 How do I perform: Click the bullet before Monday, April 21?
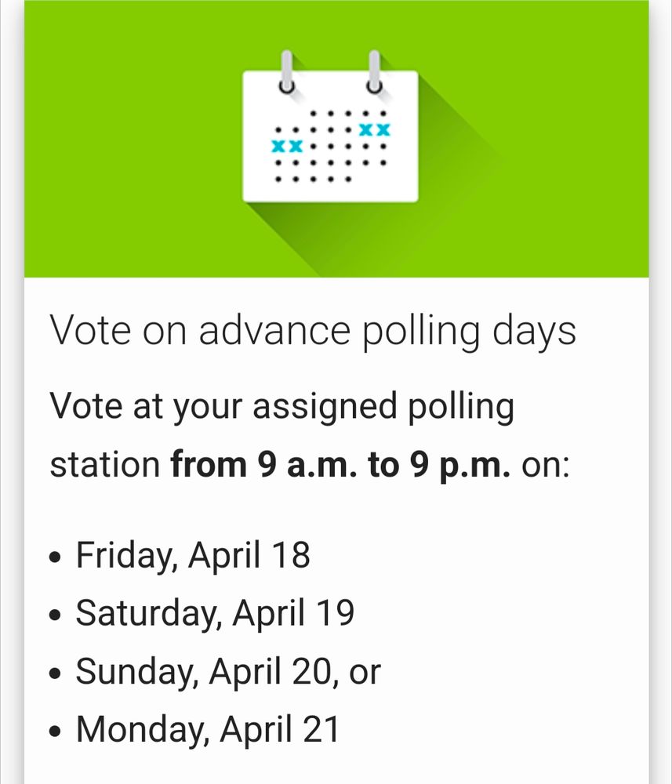[56, 731]
